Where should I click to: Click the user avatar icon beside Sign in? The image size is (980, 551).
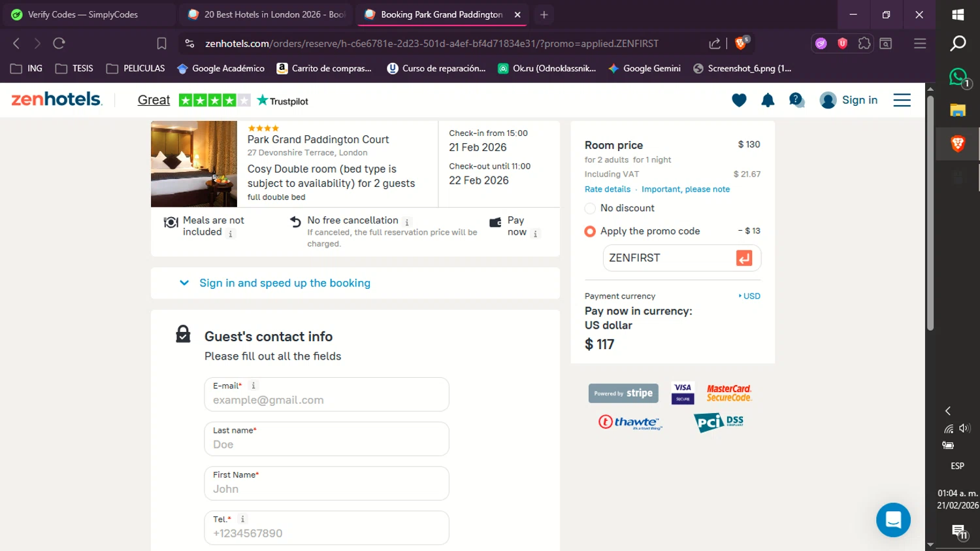[828, 100]
